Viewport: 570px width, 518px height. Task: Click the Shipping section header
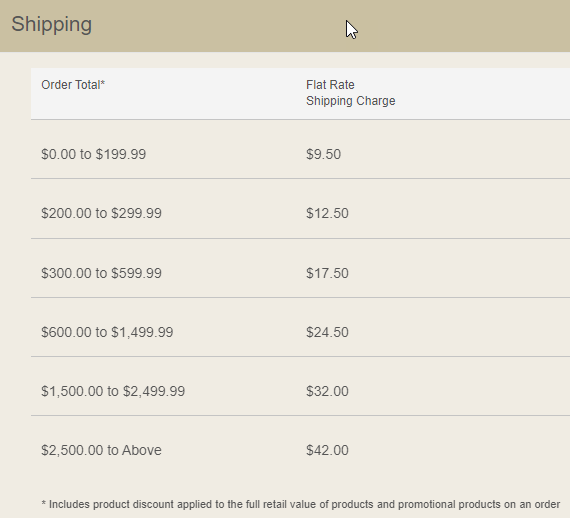(285, 26)
